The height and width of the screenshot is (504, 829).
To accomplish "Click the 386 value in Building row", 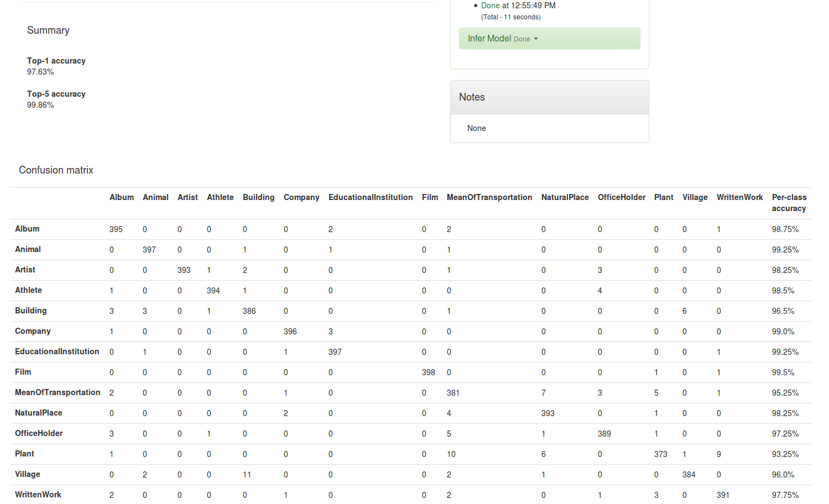I will pyautogui.click(x=249, y=311).
